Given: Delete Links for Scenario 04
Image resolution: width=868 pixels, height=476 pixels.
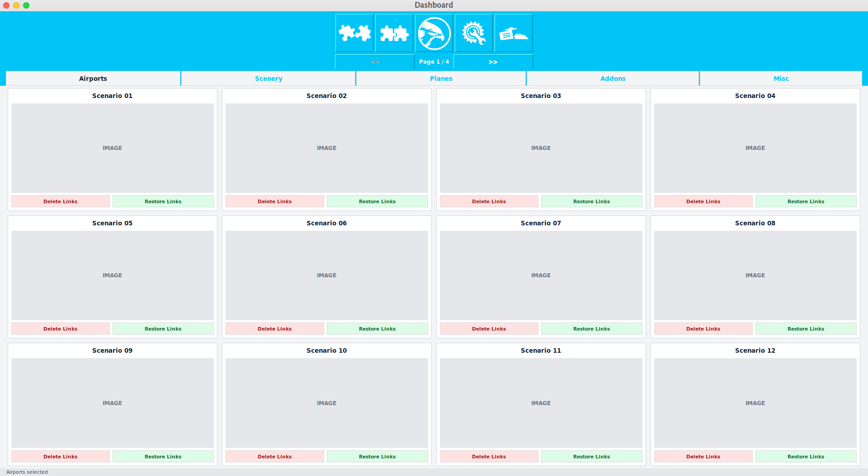Looking at the screenshot, I should click(x=703, y=201).
